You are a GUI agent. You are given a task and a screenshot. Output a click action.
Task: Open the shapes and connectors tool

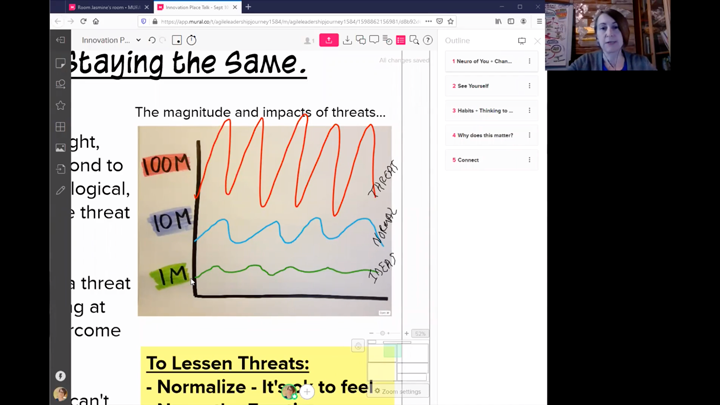click(x=60, y=84)
